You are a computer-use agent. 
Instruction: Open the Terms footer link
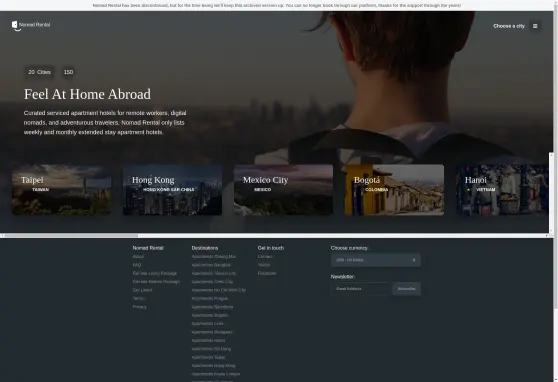coord(138,298)
